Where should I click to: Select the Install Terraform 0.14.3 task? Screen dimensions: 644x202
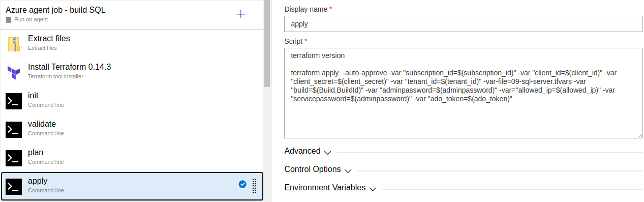tap(132, 72)
